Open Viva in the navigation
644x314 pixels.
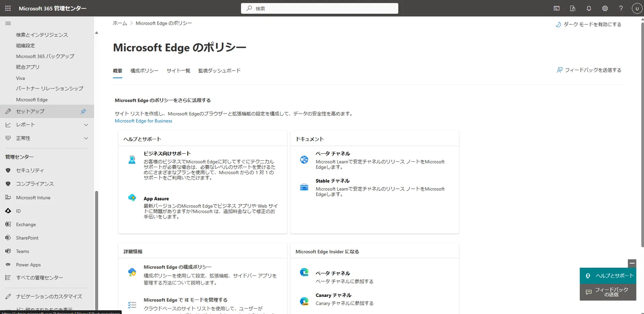pos(20,78)
